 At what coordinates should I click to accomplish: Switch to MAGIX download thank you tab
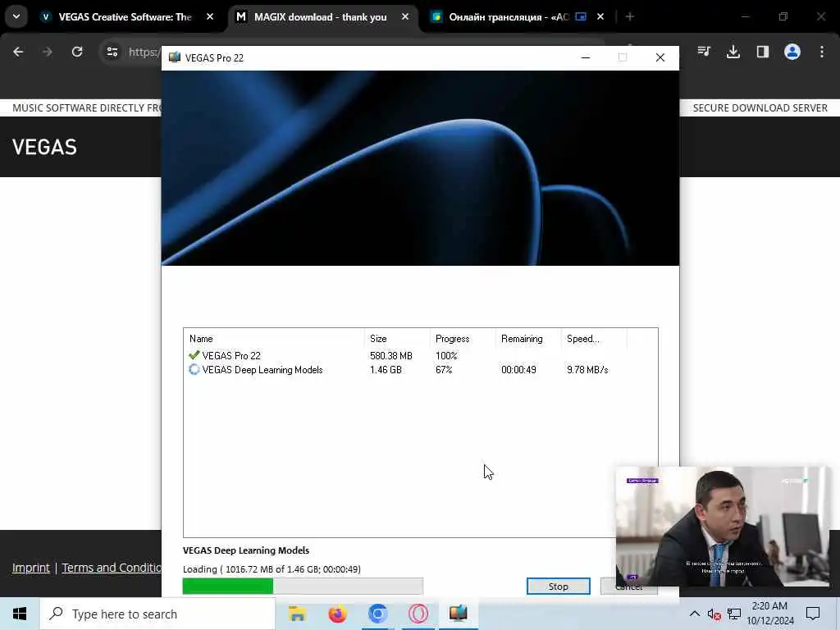click(321, 17)
